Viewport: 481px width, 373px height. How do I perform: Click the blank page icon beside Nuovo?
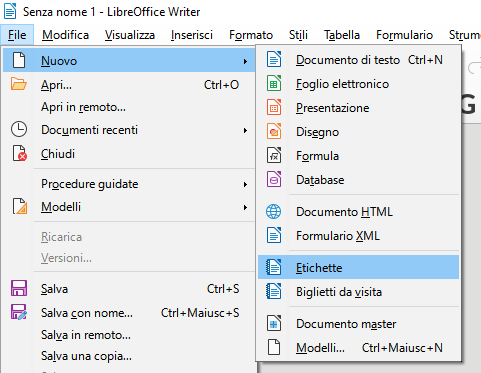19,61
